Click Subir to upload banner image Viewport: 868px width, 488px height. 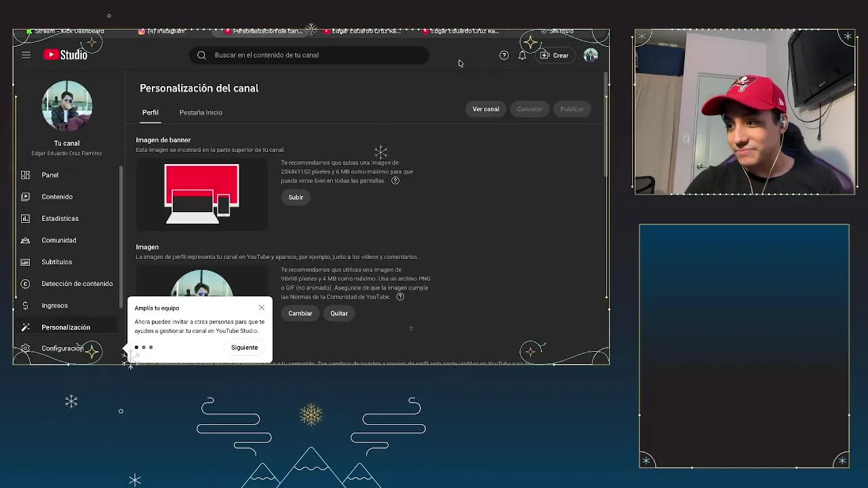pyautogui.click(x=296, y=197)
